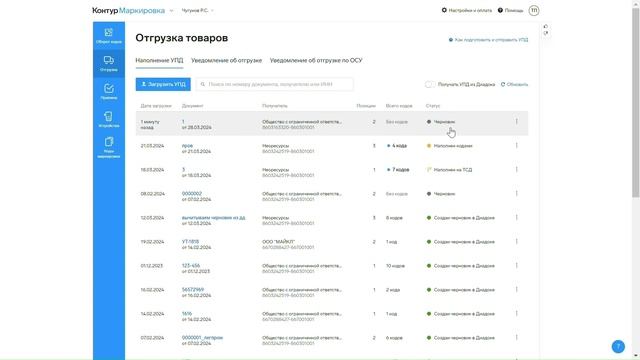This screenshot has width=640, height=360.
Task: Open kebab menu for the 07.02.2024 row
Action: click(516, 338)
